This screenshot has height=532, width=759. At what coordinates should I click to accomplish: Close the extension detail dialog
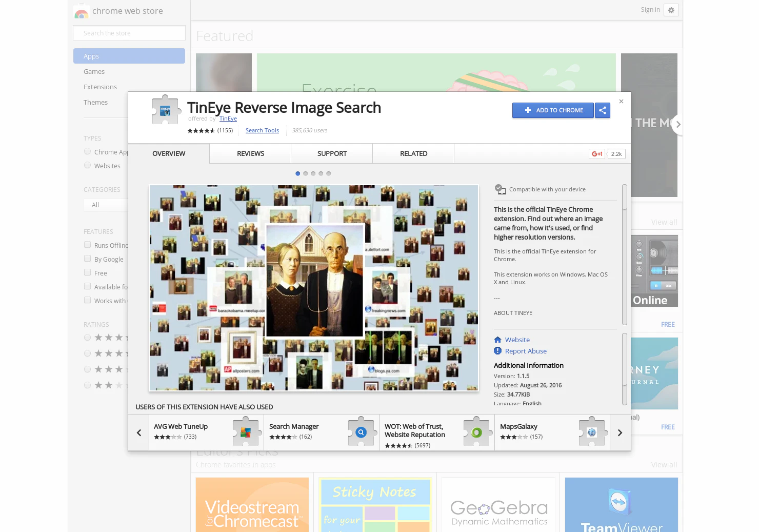(621, 102)
